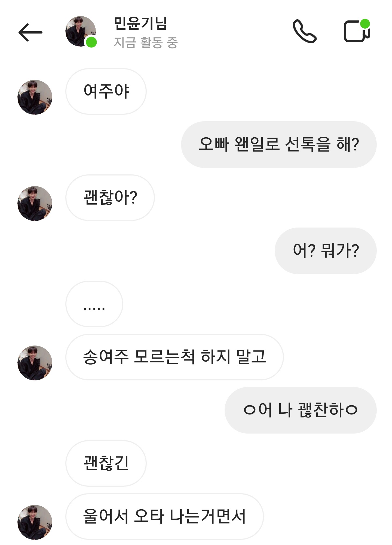Viewport: 392px width, 545px height.
Task: Select the 울어서 오타 나는거면서 bubble
Action: pos(164,516)
